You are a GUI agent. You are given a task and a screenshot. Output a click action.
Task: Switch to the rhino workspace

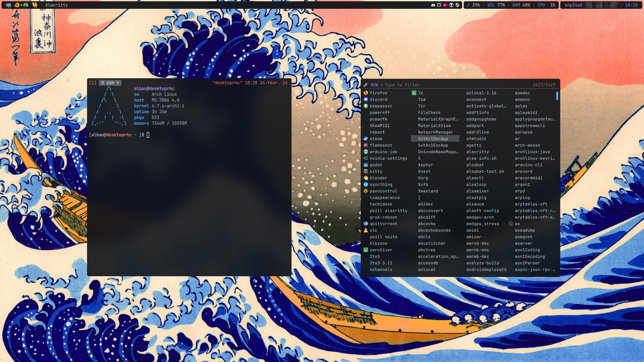(8, 5)
